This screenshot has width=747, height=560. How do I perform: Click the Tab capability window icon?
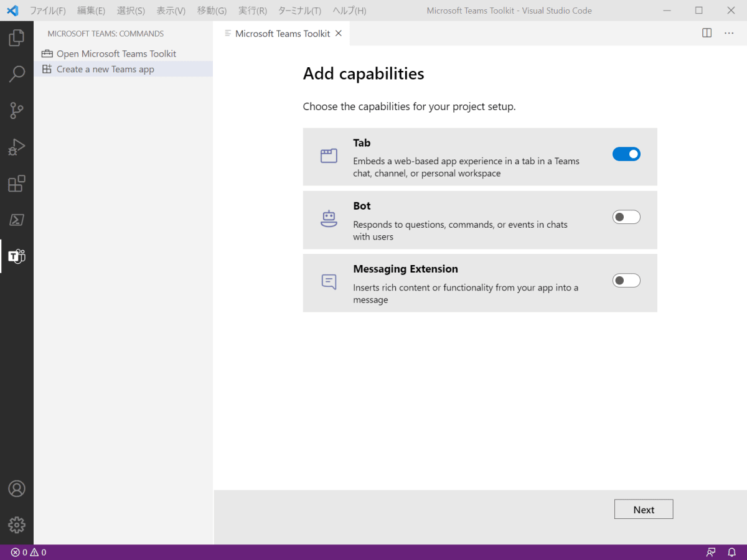[329, 156]
